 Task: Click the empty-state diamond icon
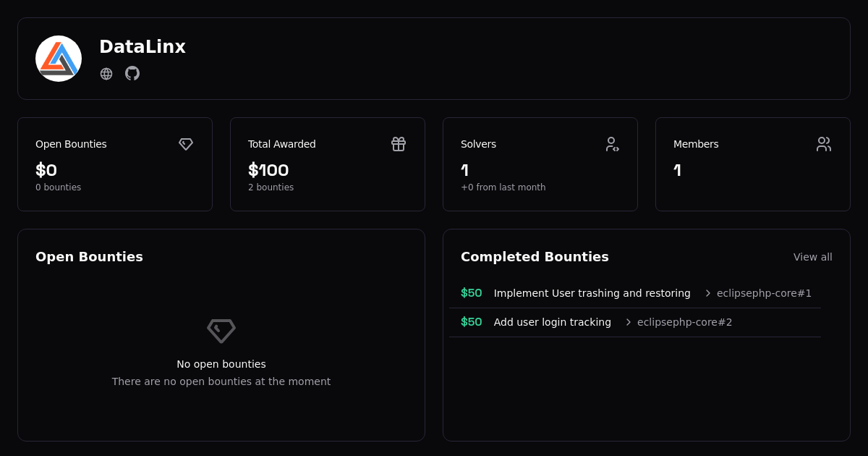click(x=221, y=331)
